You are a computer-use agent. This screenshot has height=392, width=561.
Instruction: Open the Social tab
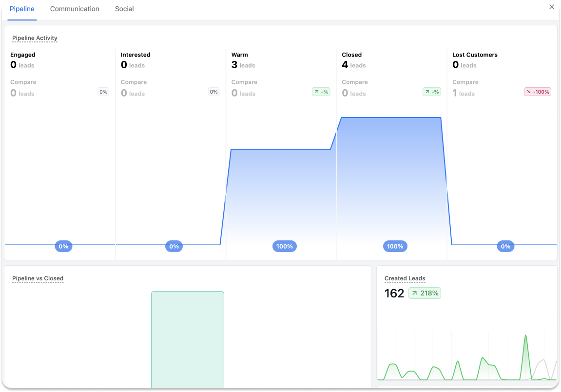pyautogui.click(x=124, y=9)
